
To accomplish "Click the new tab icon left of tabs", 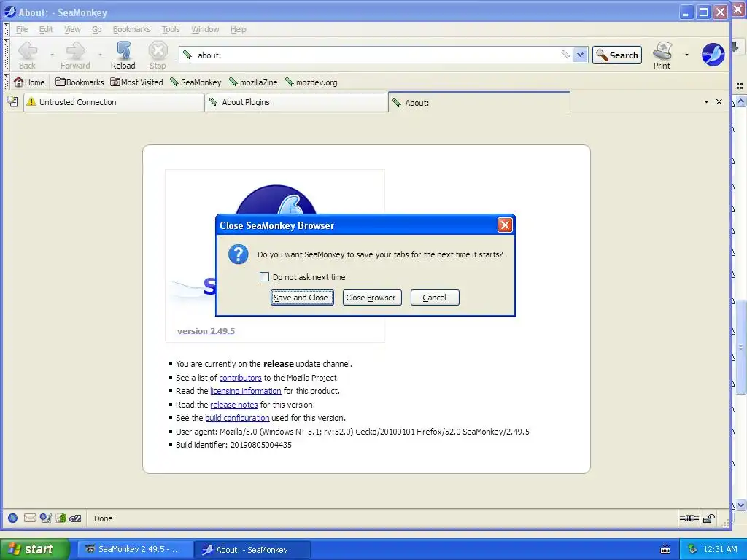I will 12,101.
